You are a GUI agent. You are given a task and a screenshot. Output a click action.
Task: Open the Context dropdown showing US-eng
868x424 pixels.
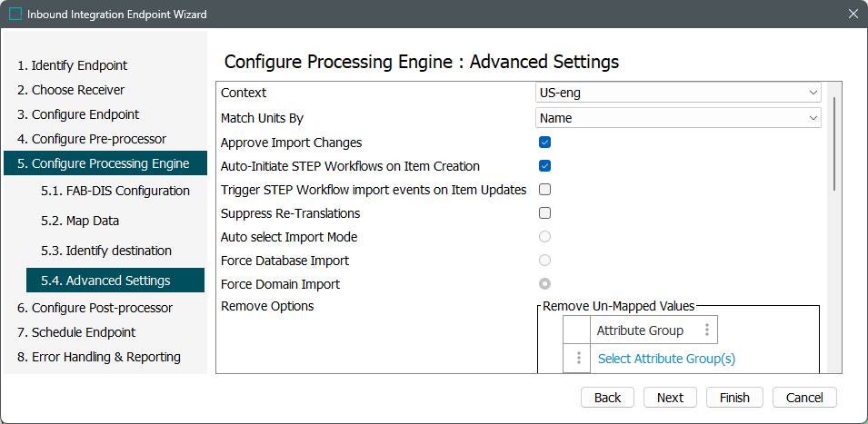(x=678, y=93)
